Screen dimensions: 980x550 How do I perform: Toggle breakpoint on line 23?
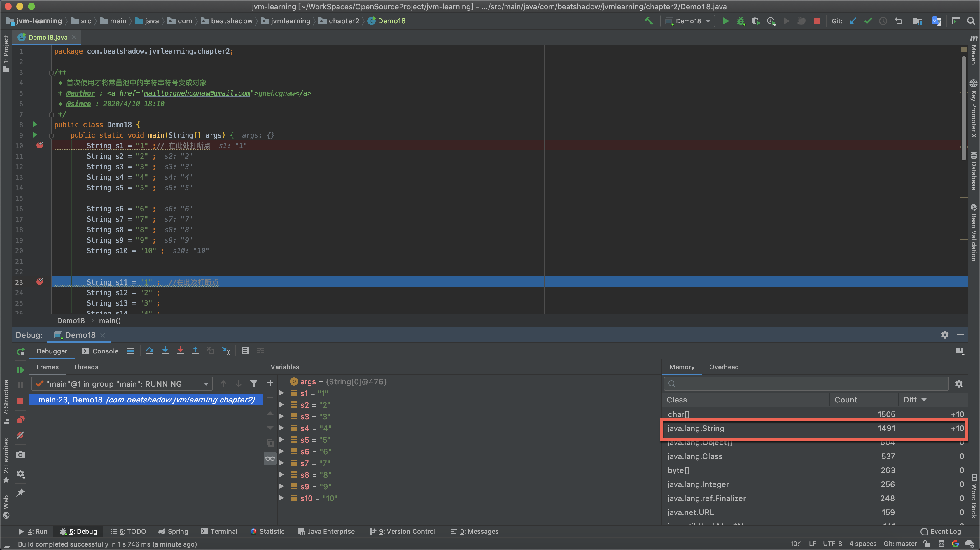[40, 282]
